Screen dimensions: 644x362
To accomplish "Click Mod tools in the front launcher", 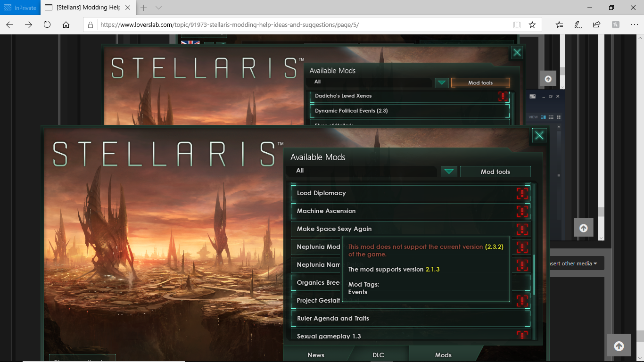I will [x=495, y=172].
